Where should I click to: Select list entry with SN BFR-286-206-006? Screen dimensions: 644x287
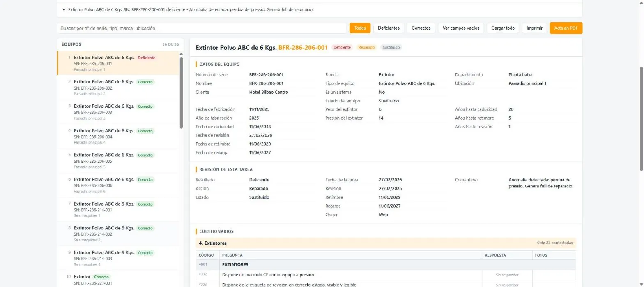click(x=118, y=185)
